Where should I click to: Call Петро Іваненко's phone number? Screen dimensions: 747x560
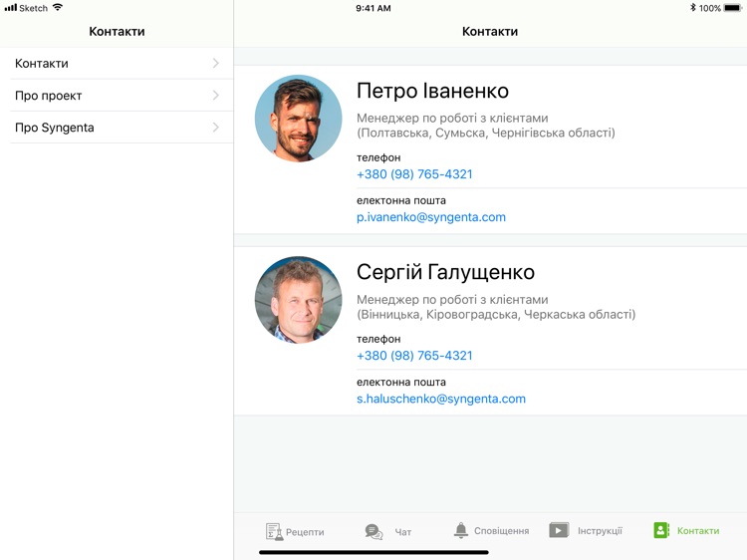click(x=414, y=174)
